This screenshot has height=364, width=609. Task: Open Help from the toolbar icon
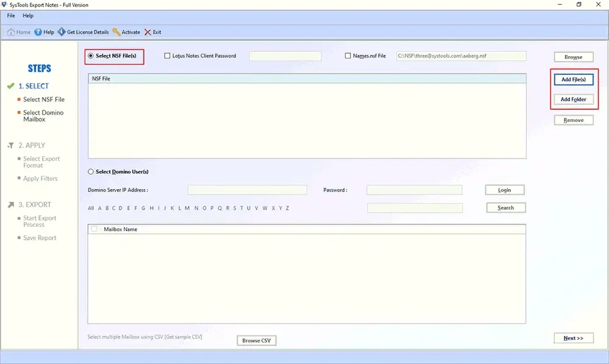[44, 32]
